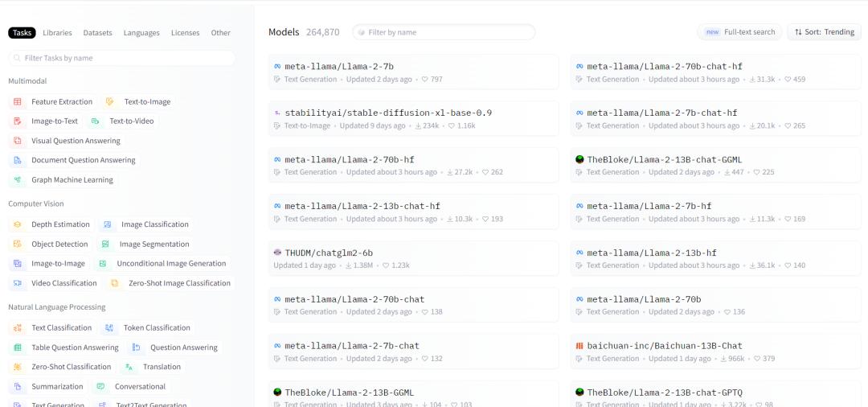Open meta-llama/Llama-2-70b-chat model card
The width and height of the screenshot is (868, 407).
414,305
